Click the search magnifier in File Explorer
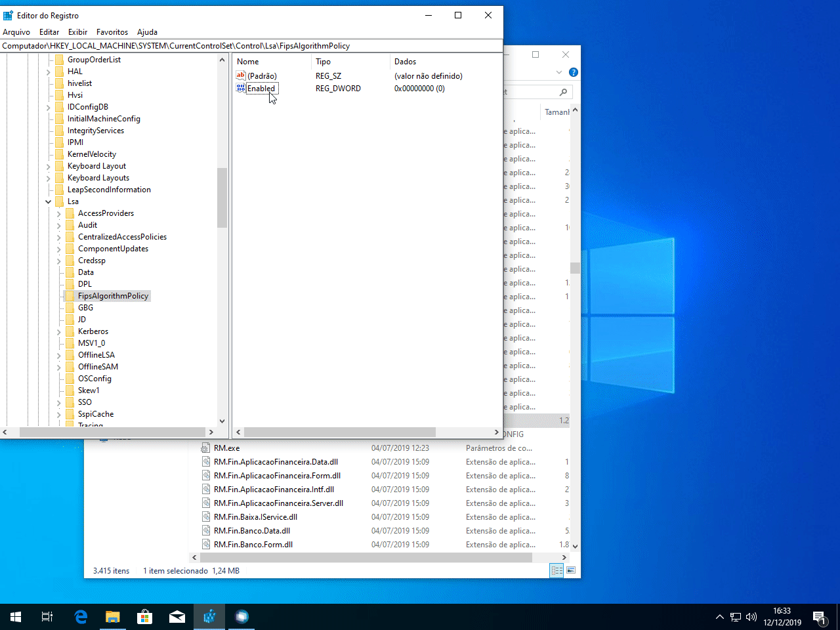 563,92
